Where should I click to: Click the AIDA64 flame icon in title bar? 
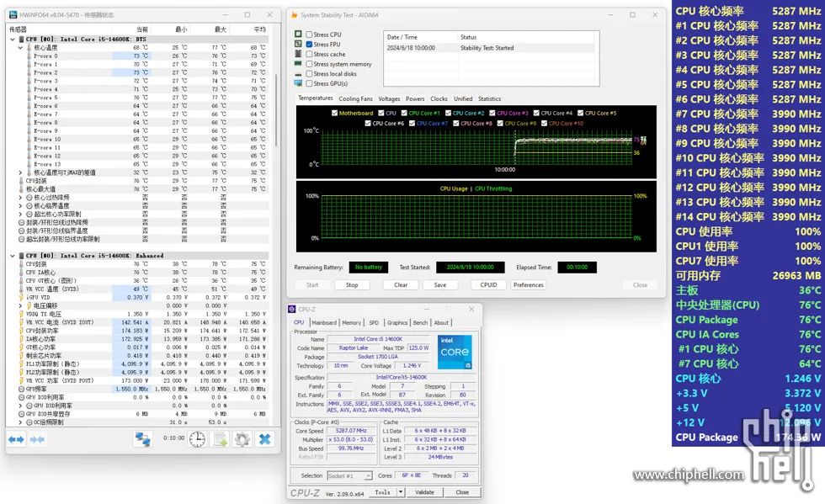[294, 15]
